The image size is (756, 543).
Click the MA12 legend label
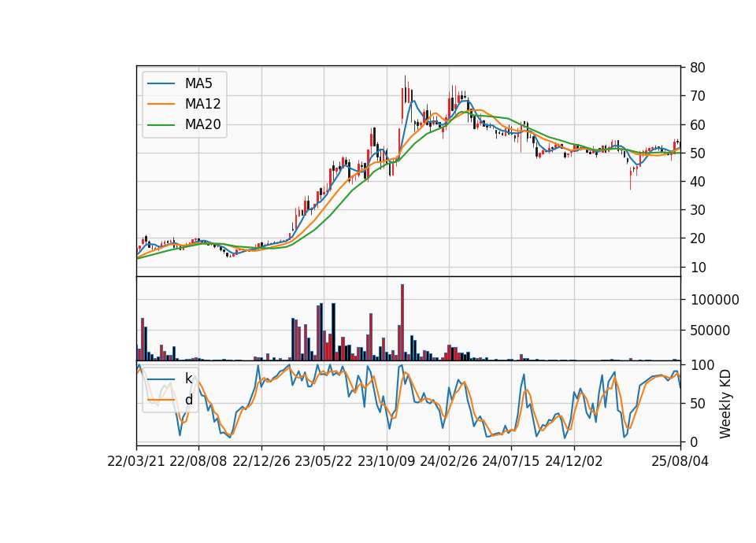(202, 104)
